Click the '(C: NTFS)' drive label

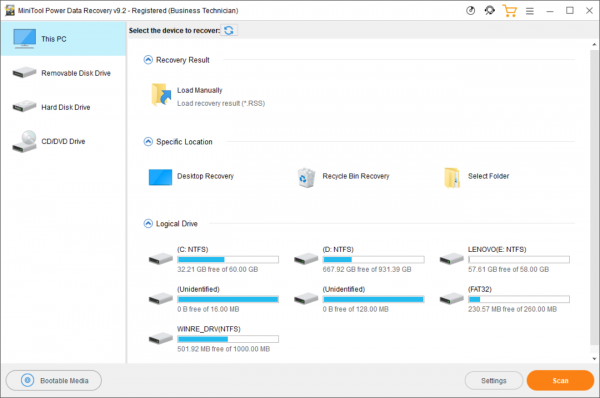tap(192, 250)
